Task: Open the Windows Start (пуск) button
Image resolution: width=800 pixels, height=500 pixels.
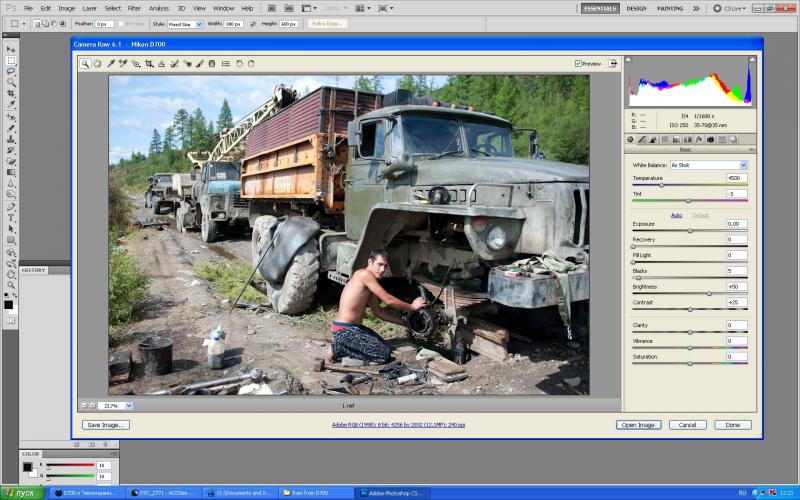Action: coord(22,493)
